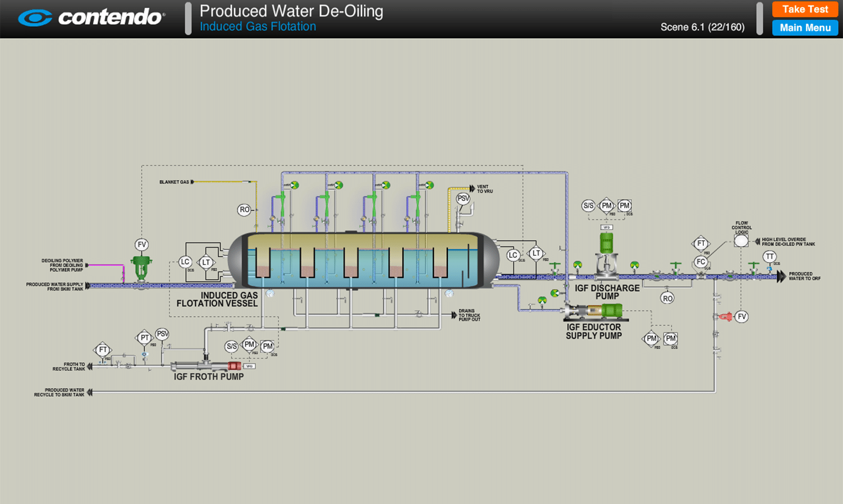
Task: Expand the FT diamond near produced water outlet
Action: click(x=700, y=243)
